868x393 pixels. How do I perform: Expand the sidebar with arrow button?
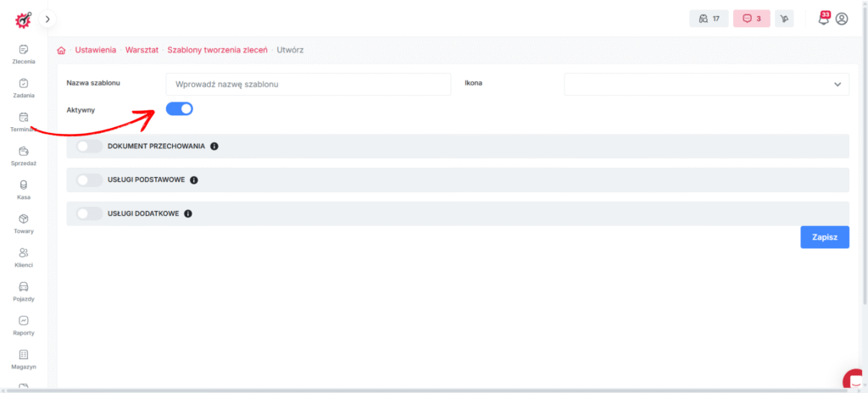click(x=47, y=19)
